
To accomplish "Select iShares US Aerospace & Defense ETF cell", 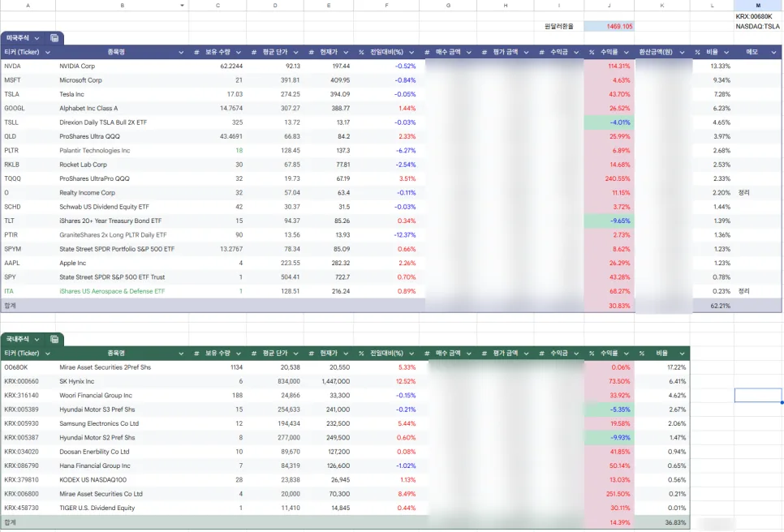I will pos(122,291).
